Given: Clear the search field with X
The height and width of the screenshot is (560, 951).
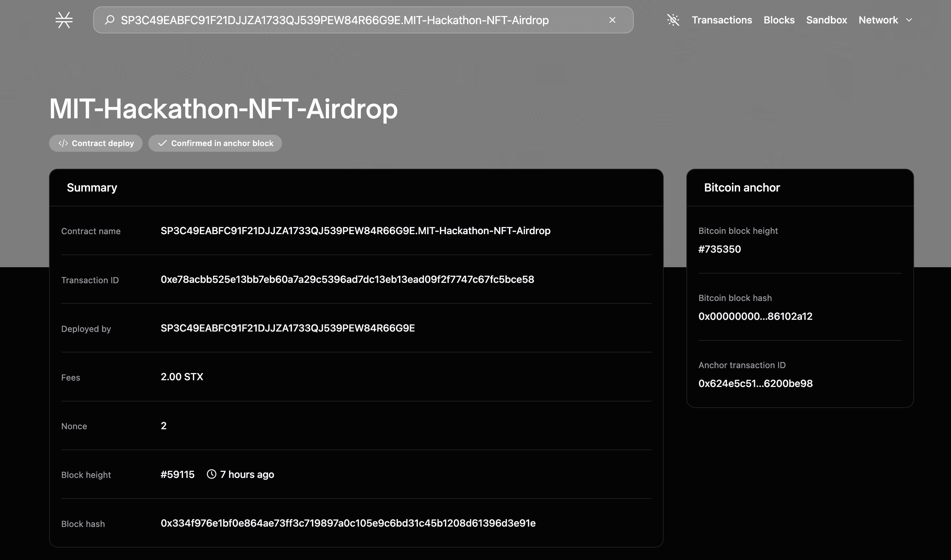Looking at the screenshot, I should (x=612, y=20).
